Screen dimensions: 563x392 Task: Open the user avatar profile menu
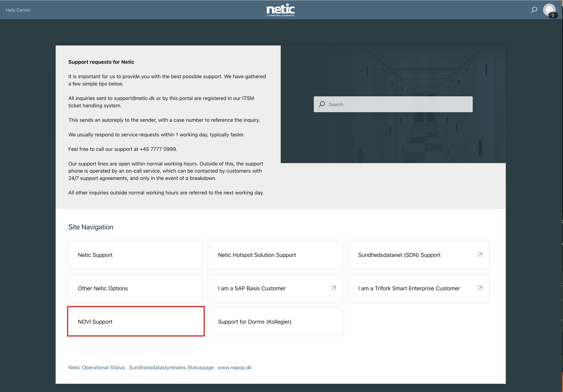click(x=549, y=10)
